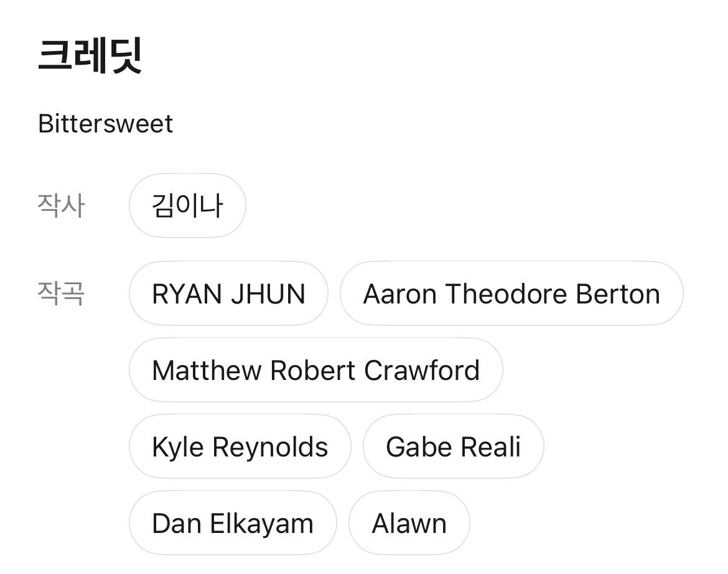Click the Matthew Robert Crawford chip
Viewport: 728px width, 574px height.
315,370
